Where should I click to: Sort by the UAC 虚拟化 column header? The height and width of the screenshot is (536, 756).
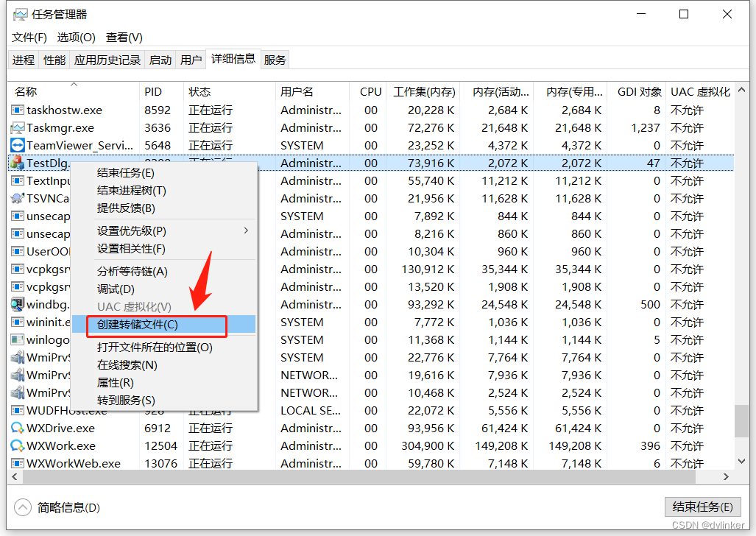coord(699,92)
